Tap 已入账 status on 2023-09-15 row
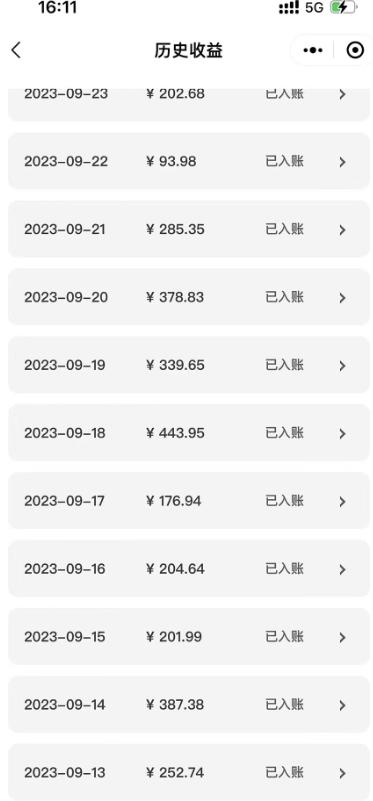 tap(285, 637)
